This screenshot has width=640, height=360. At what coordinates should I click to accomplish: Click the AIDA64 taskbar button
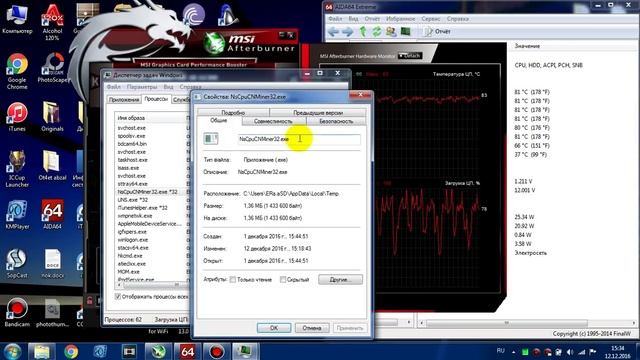(x=187, y=351)
